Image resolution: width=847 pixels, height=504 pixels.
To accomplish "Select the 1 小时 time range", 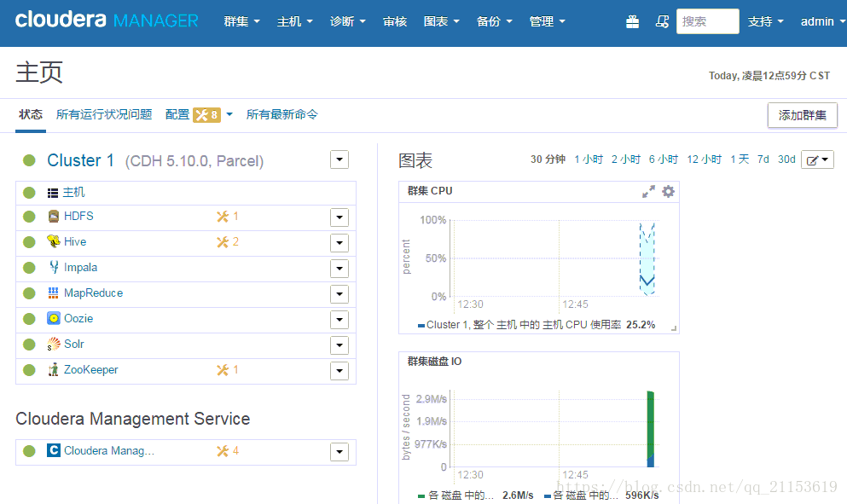I will coord(589,159).
